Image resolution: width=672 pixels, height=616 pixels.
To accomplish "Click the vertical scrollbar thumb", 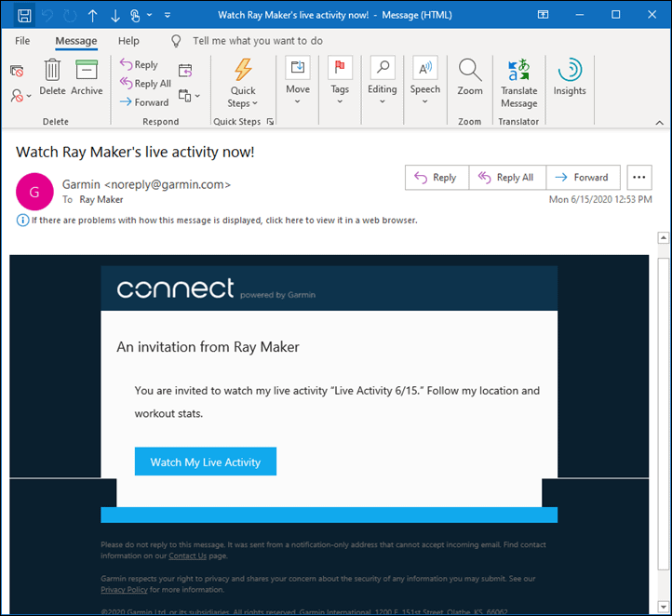I will click(x=663, y=413).
